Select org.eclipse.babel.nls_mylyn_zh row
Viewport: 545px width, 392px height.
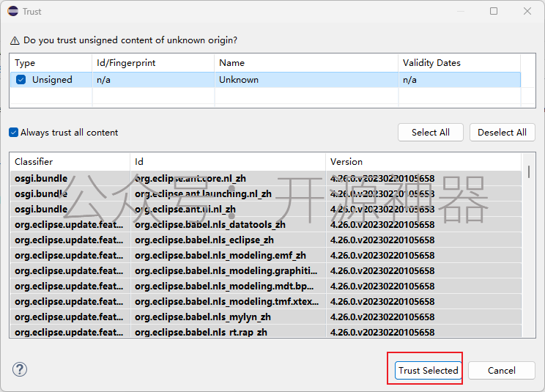[x=266, y=317]
